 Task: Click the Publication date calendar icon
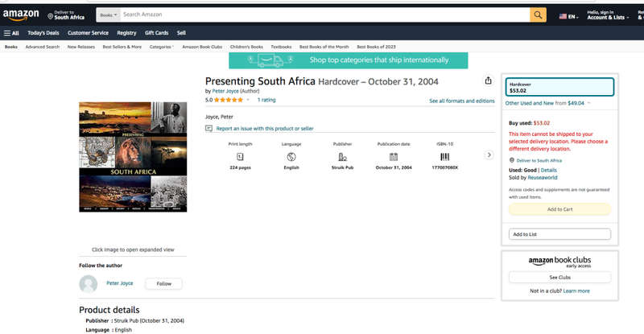(x=394, y=156)
